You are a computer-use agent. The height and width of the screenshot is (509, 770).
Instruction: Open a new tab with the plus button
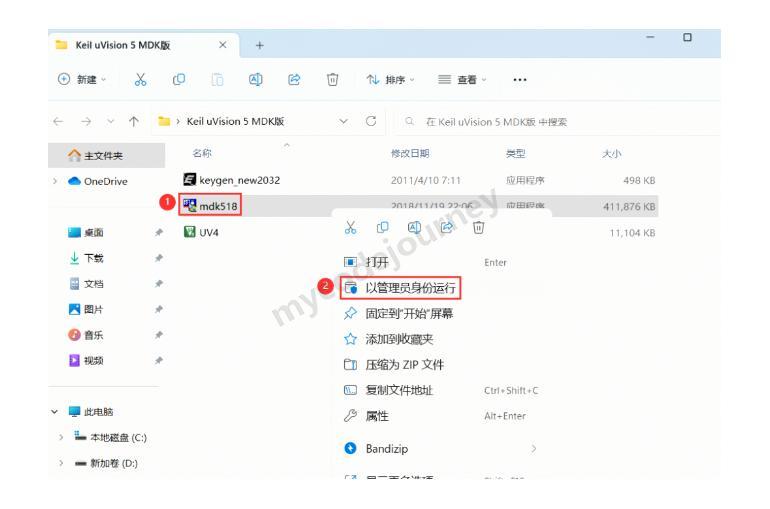pos(259,45)
